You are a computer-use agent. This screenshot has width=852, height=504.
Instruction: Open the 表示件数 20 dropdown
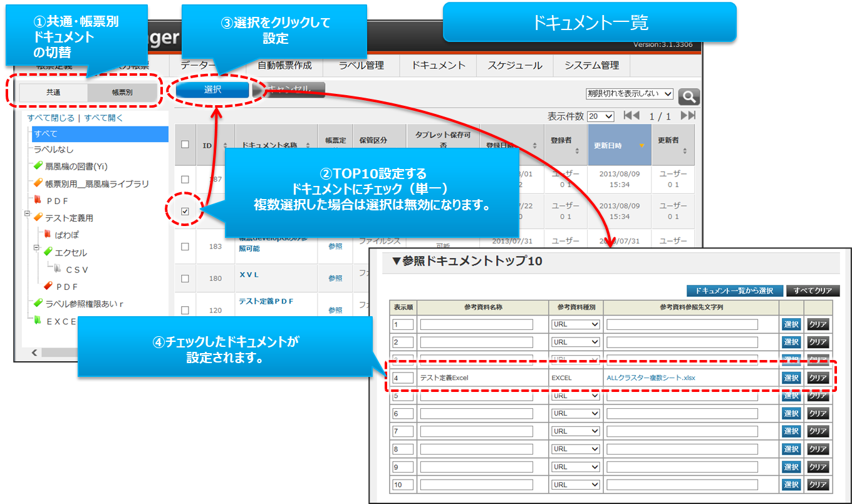601,116
